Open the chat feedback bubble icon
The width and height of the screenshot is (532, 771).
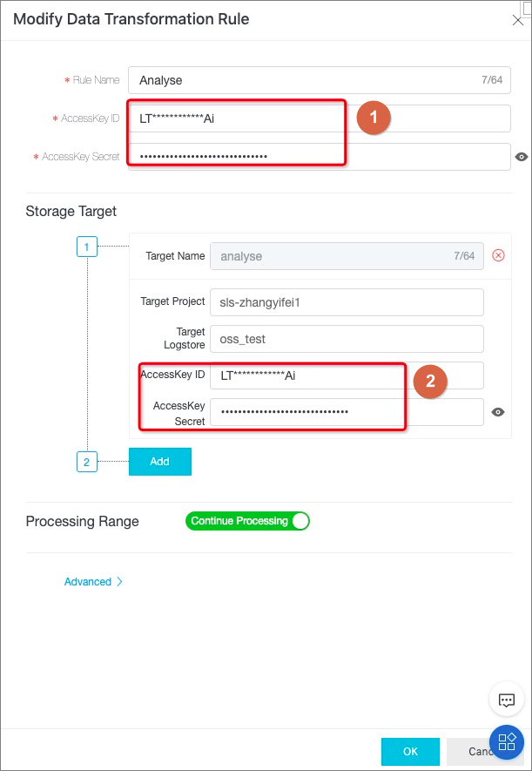pyautogui.click(x=507, y=699)
